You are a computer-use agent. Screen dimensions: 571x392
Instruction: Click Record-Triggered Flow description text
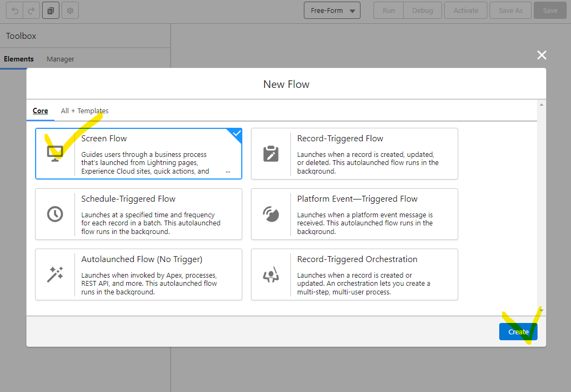pos(368,163)
